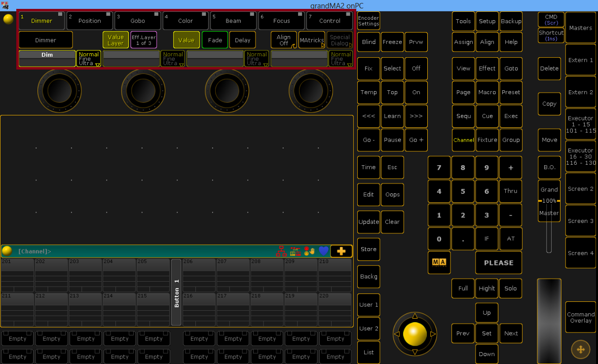Image resolution: width=598 pixels, height=364 pixels.
Task: Click the first encoder wheel under Dim
Action: (60, 91)
